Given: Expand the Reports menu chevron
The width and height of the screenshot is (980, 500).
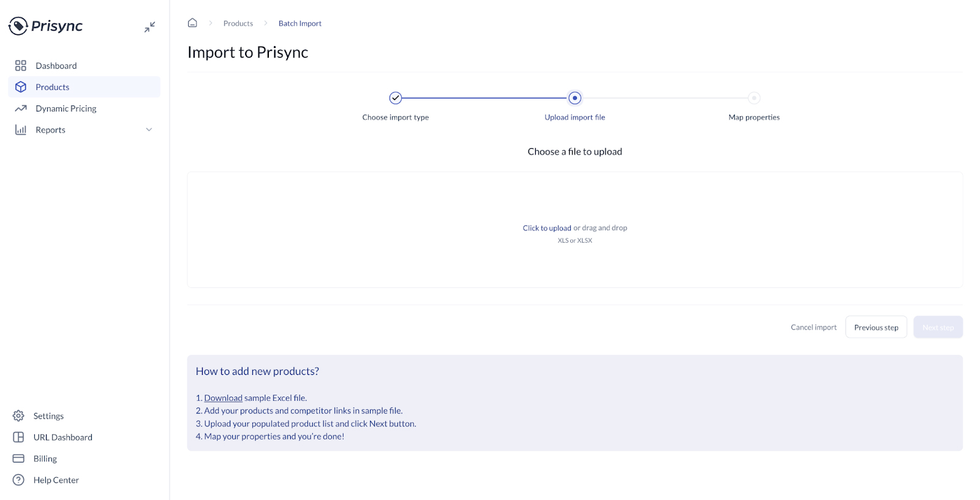Looking at the screenshot, I should (149, 130).
